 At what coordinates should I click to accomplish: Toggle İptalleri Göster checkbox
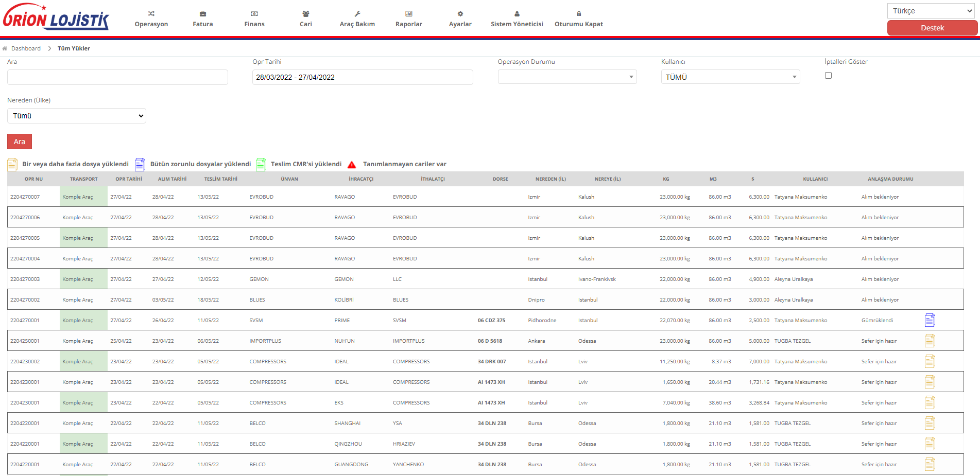click(828, 76)
